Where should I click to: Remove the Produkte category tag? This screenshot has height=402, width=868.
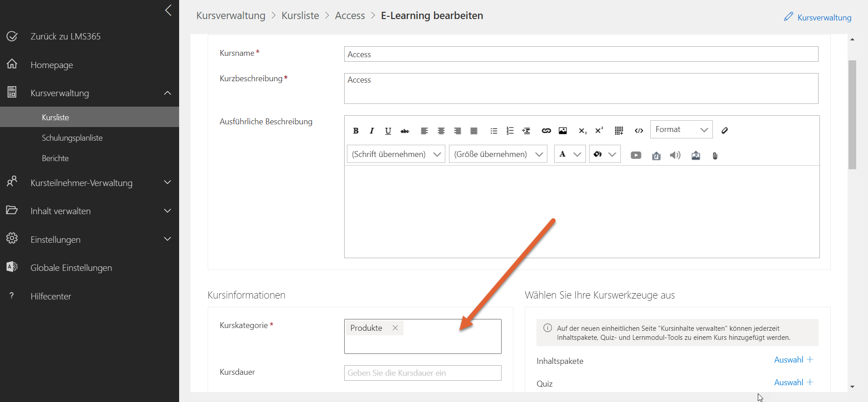395,328
